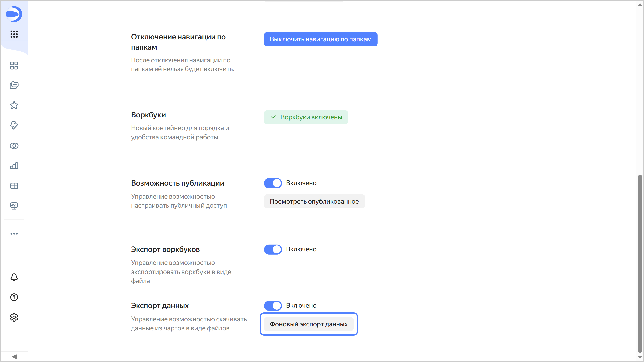The image size is (644, 362).
Task: Toggle the publication capability switch
Action: pos(273,183)
